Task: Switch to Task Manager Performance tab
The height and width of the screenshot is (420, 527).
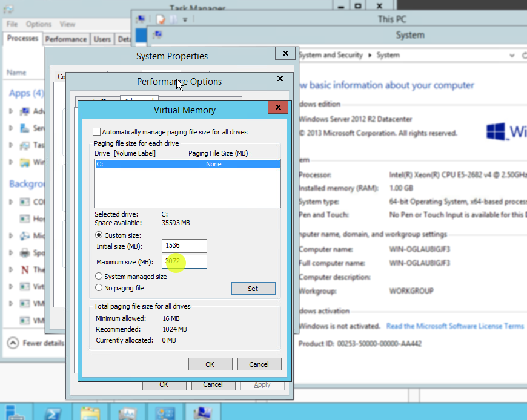Action: pyautogui.click(x=66, y=39)
